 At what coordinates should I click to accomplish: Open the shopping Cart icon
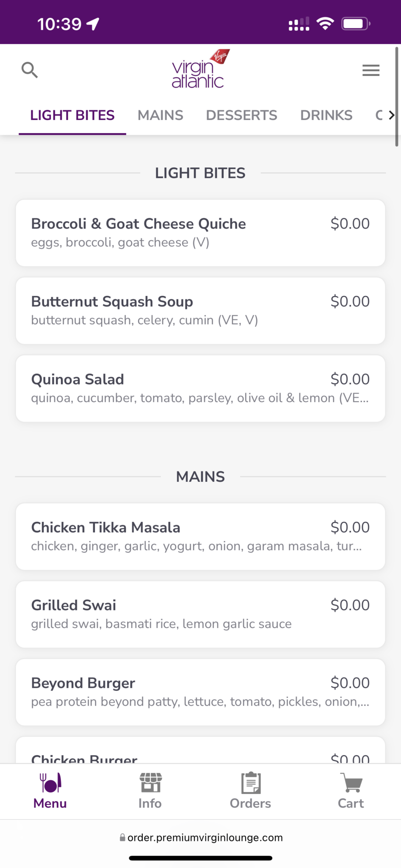(x=351, y=783)
